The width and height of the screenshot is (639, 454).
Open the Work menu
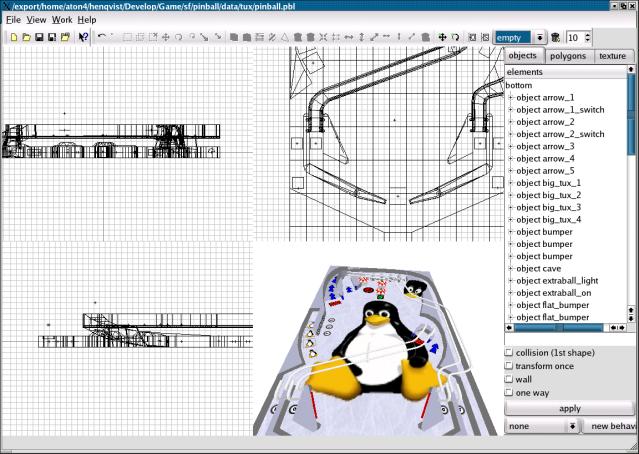(62, 20)
